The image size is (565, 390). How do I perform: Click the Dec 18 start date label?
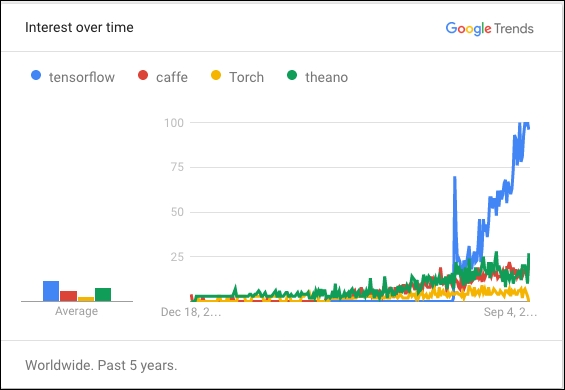(x=191, y=312)
